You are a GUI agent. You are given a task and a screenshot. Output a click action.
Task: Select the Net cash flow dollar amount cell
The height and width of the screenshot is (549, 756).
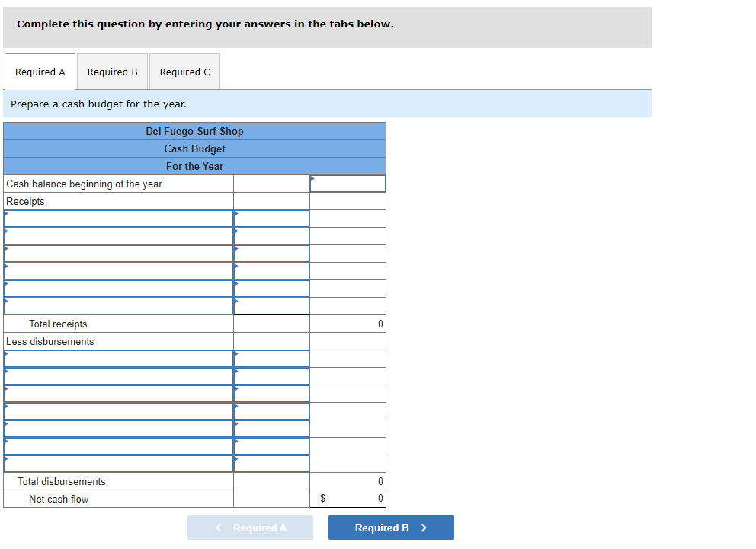coord(347,499)
